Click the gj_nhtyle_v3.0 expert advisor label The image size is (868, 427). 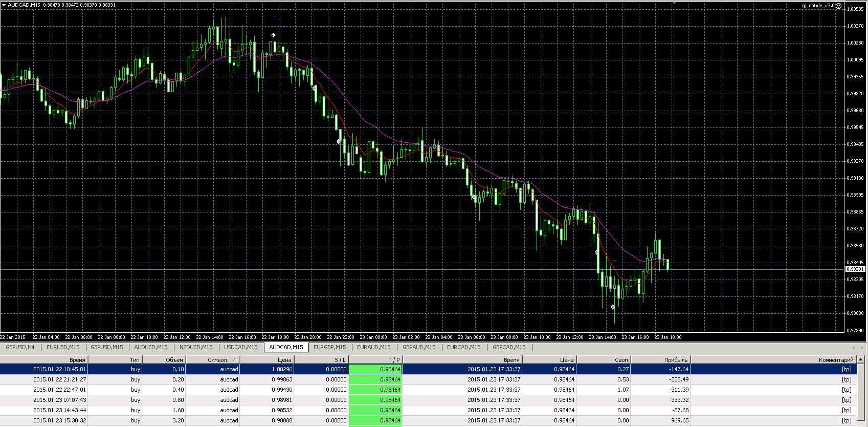[818, 6]
